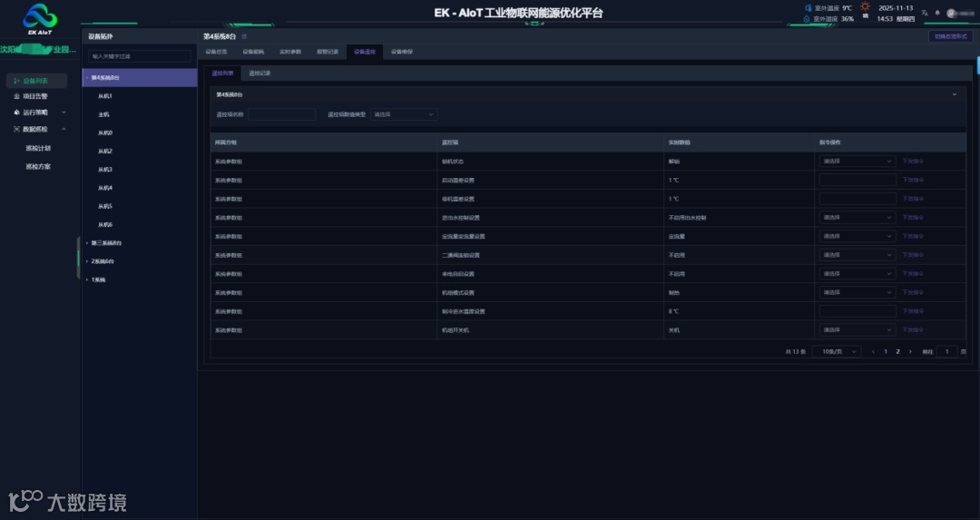Click 下发指令 in the 锁机状态 row

tap(913, 162)
